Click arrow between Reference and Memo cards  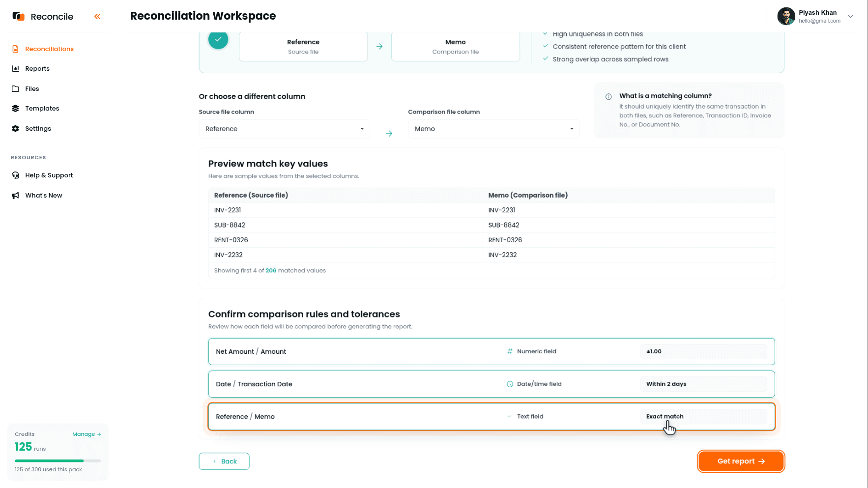pyautogui.click(x=379, y=47)
